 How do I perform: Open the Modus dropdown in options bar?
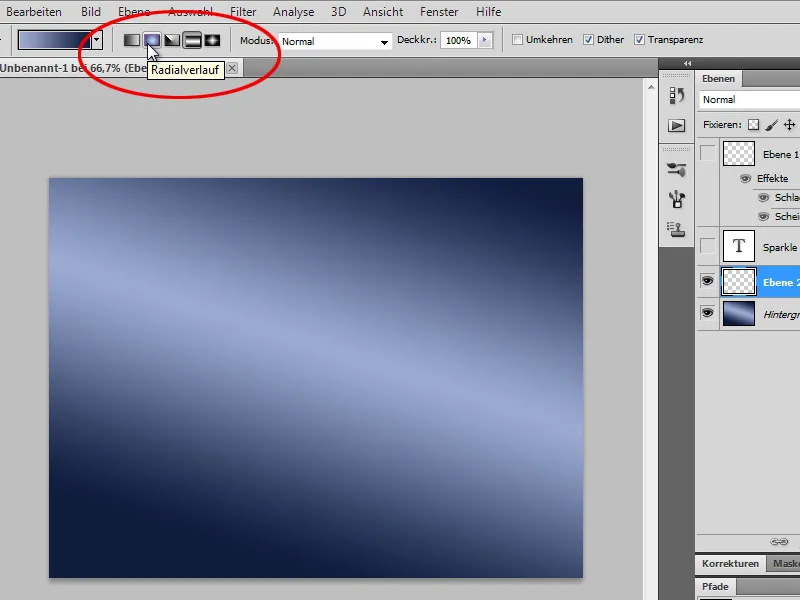tap(335, 41)
